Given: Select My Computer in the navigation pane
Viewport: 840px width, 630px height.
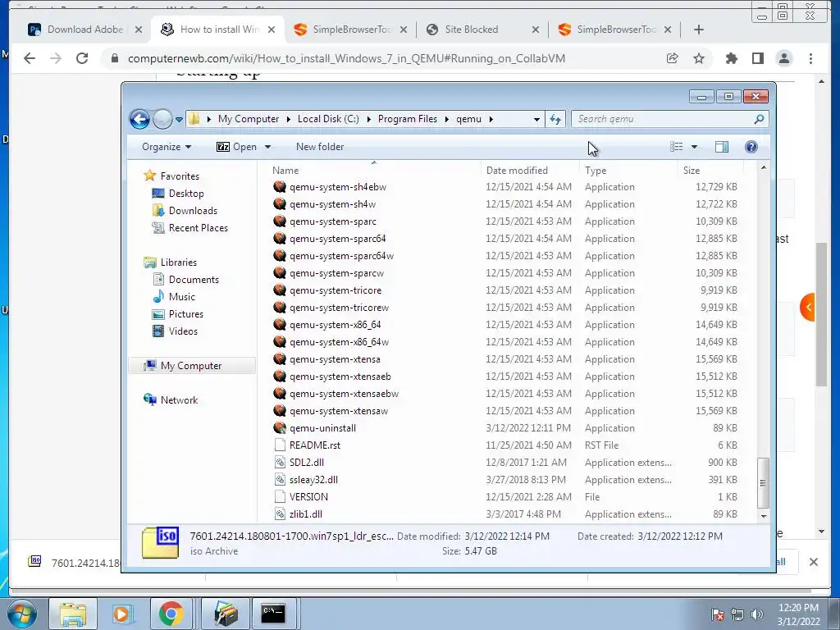Looking at the screenshot, I should 192,365.
